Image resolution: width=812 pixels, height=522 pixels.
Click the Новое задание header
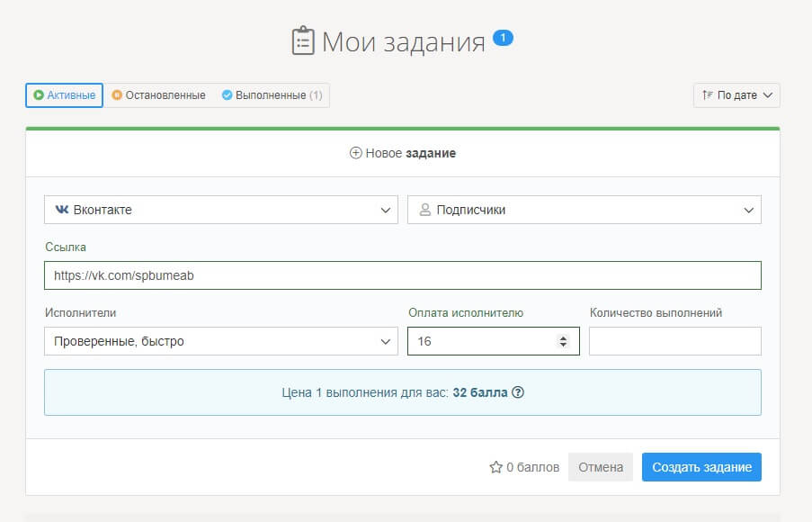403,153
